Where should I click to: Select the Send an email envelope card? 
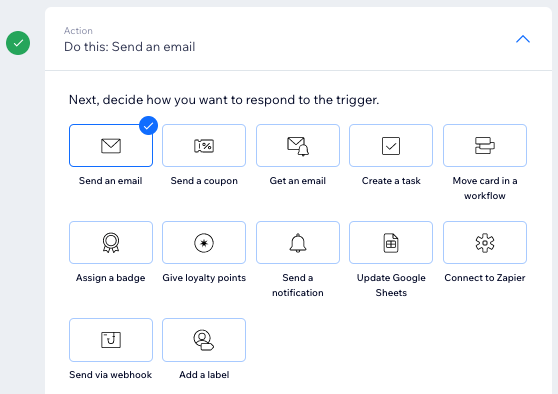click(111, 146)
